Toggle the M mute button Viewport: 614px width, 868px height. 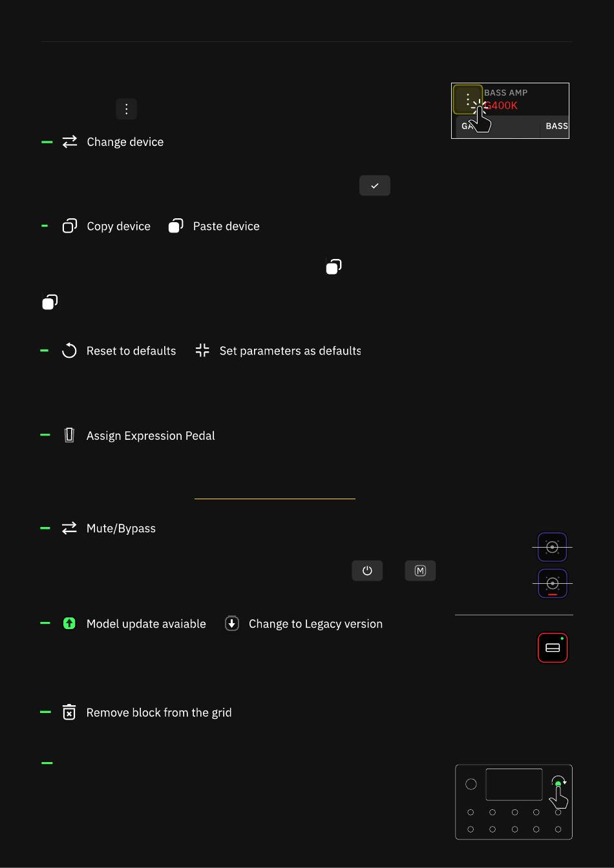coord(420,571)
